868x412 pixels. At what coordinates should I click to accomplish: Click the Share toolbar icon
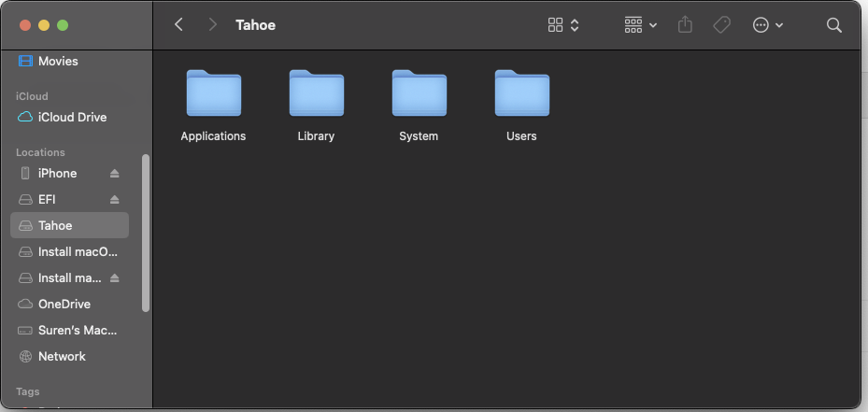(x=685, y=24)
